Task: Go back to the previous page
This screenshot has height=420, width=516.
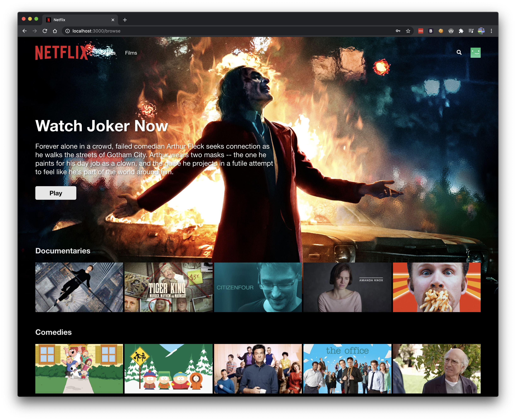Action: point(25,31)
